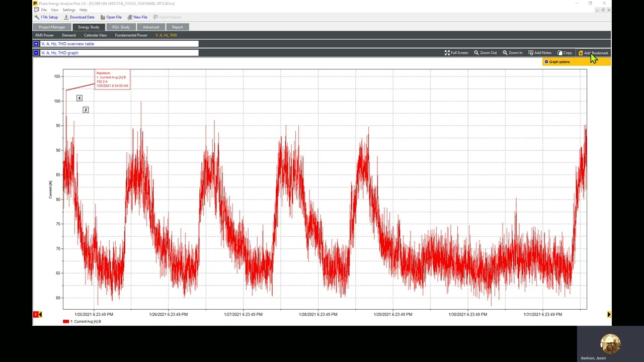Collapse V, A, Hz, THD graph section
The width and height of the screenshot is (644, 362).
(36, 53)
